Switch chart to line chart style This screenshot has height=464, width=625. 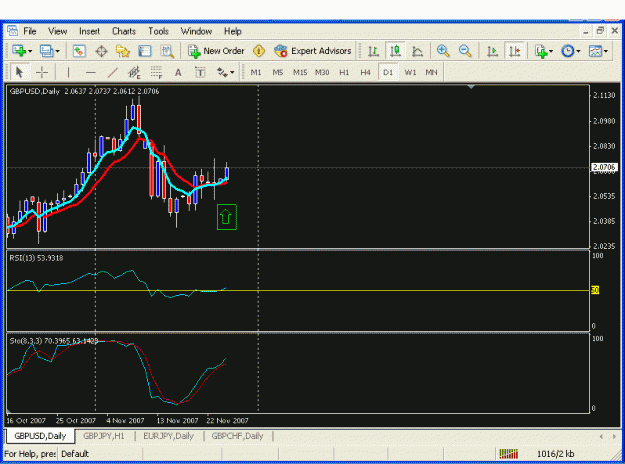point(417,51)
